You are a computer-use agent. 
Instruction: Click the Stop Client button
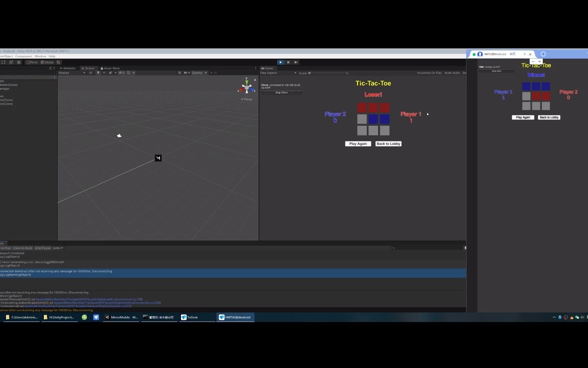(x=281, y=93)
